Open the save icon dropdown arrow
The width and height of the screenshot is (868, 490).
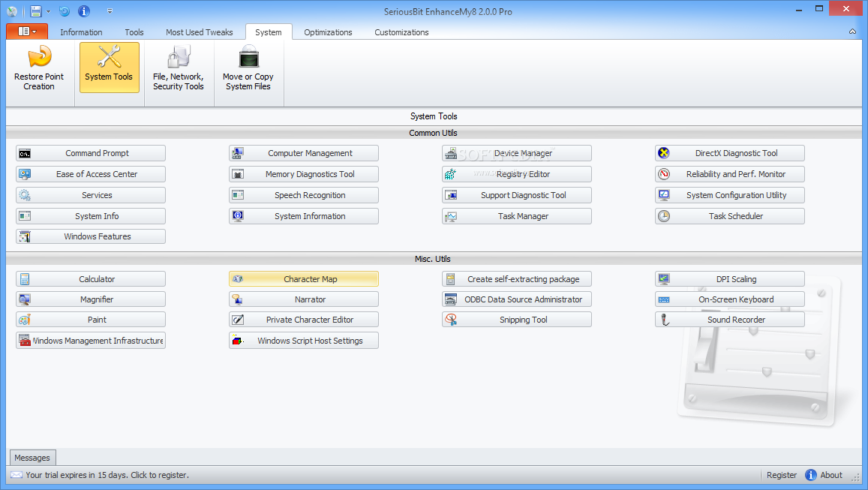pos(48,11)
